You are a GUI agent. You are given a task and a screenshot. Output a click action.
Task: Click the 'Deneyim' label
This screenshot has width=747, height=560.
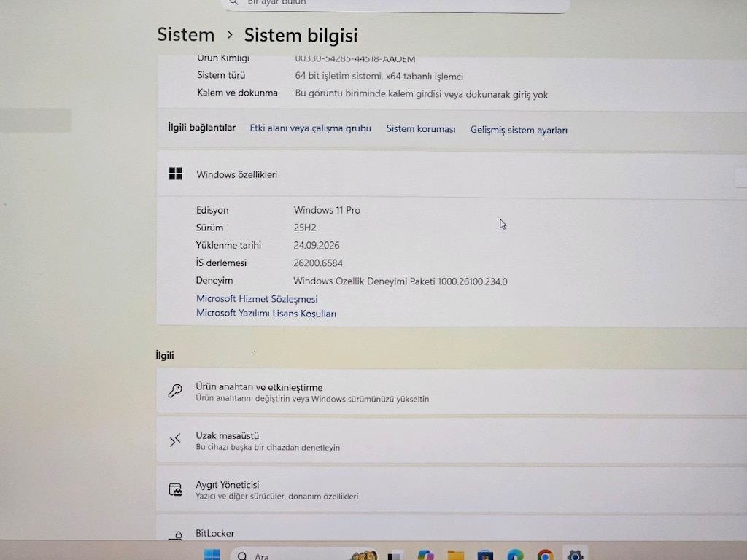click(214, 281)
